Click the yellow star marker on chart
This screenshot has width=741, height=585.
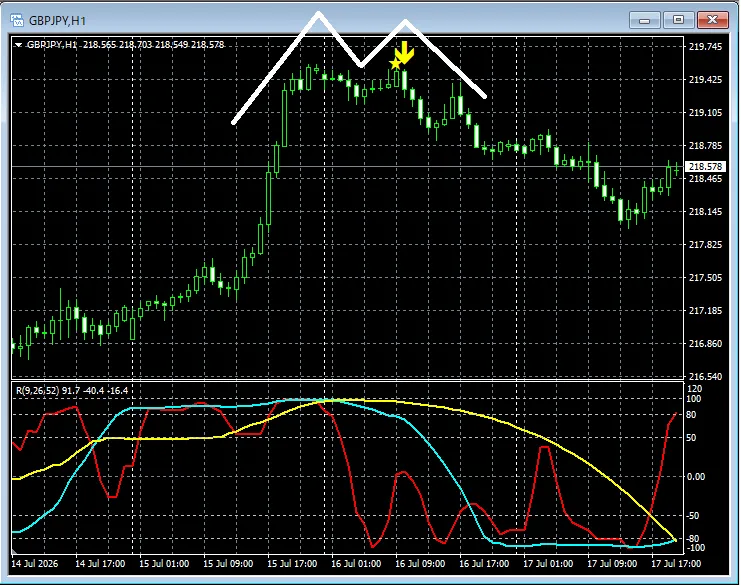point(395,64)
